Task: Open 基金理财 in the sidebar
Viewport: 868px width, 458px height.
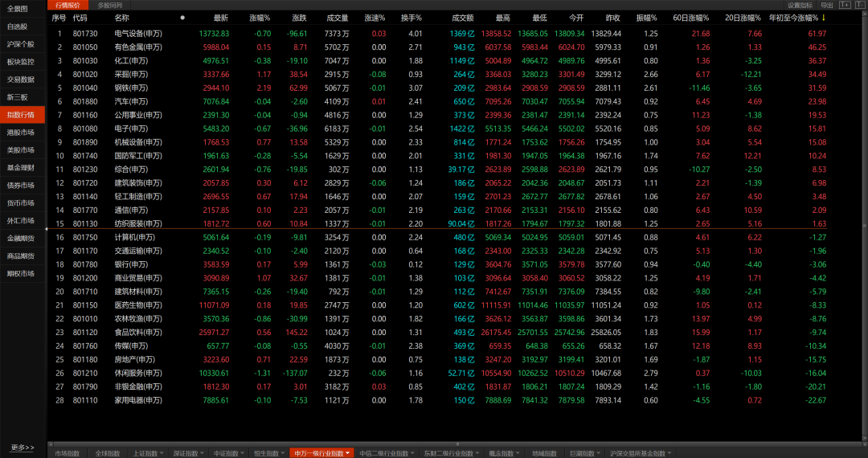Action: [23, 168]
